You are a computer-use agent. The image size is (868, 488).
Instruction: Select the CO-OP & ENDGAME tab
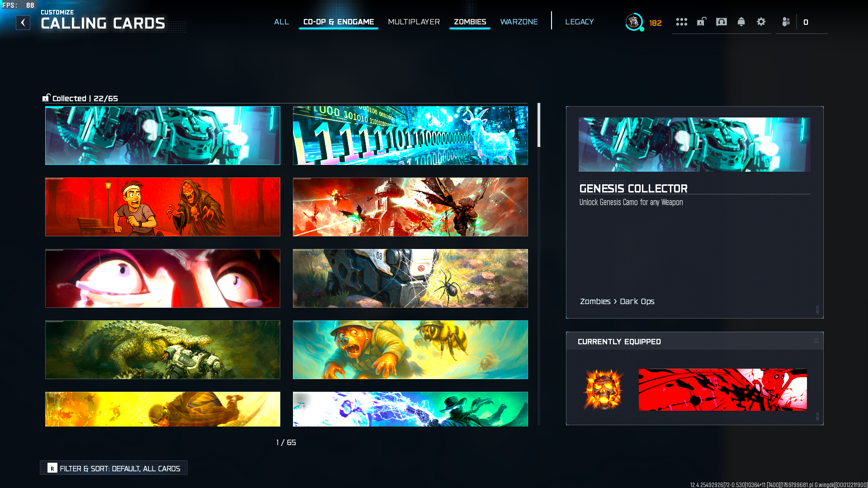(x=339, y=22)
